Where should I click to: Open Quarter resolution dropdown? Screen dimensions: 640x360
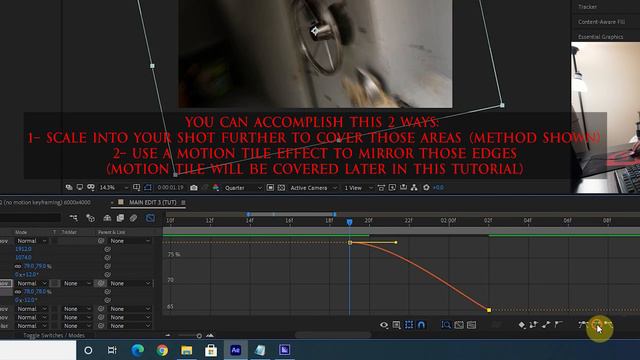(243, 188)
